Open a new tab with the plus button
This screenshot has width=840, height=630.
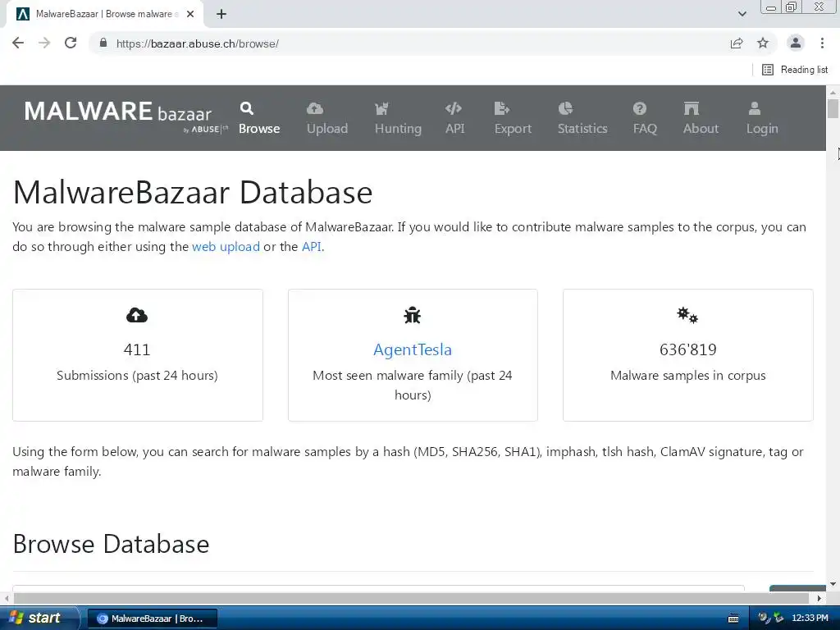tap(221, 14)
